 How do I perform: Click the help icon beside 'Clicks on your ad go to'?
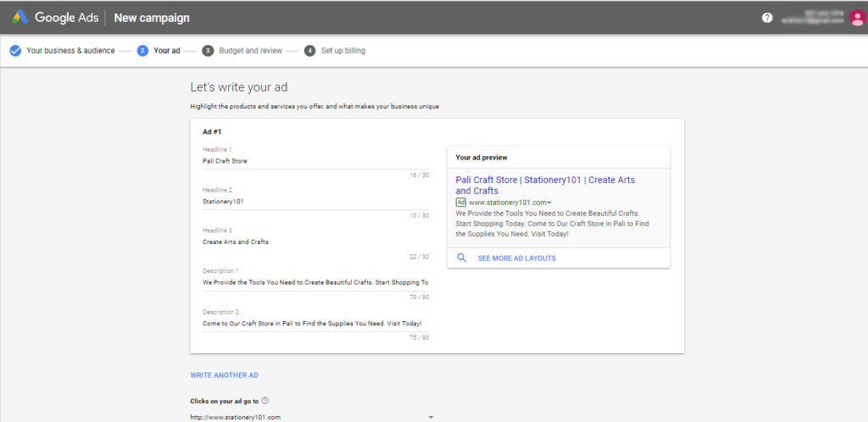click(x=265, y=401)
